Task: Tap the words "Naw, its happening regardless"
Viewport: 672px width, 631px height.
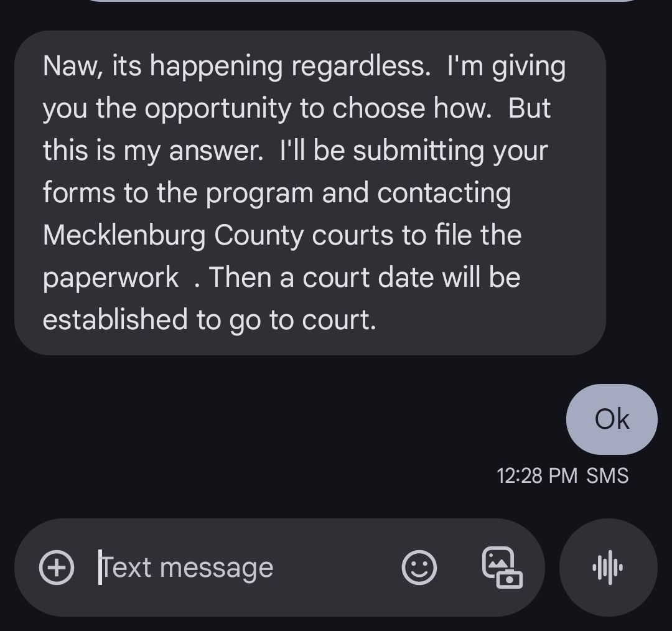Action: [236, 67]
